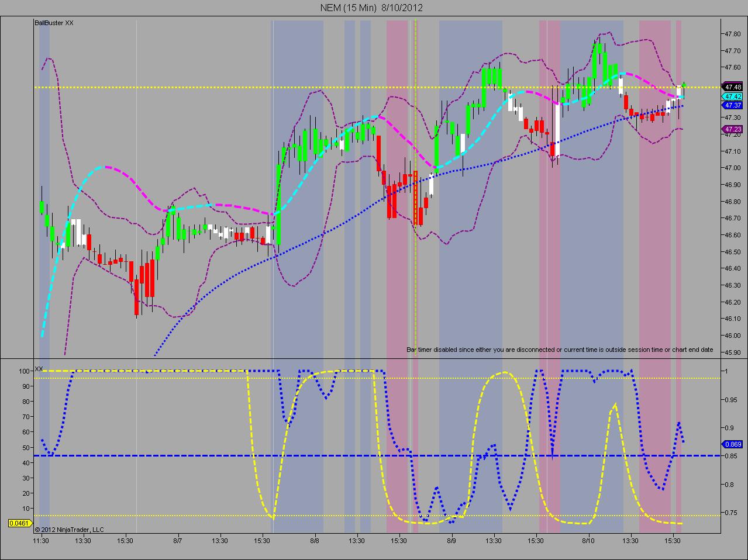748x560 pixels.
Task: Click the 47.80 price axis label
Action: pyautogui.click(x=733, y=33)
